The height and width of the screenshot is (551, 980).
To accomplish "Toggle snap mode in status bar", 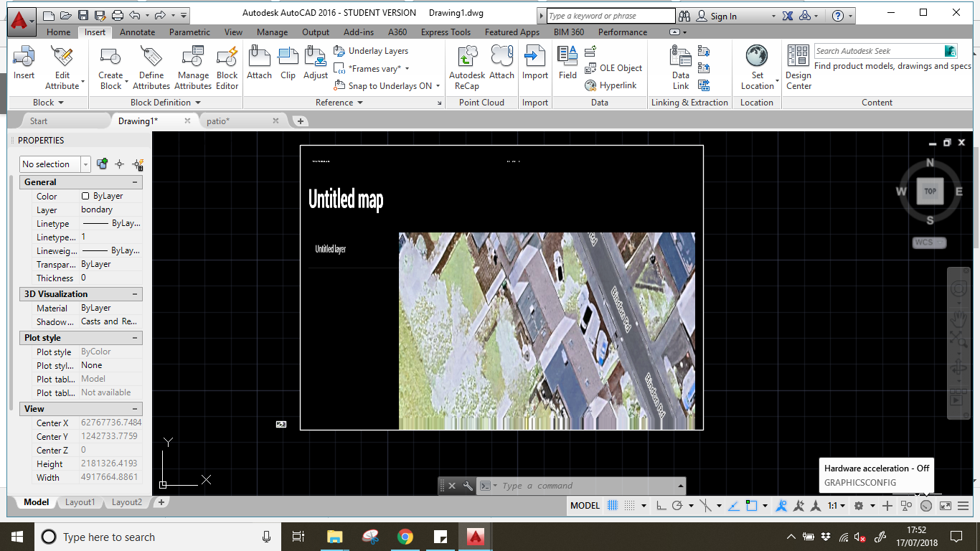I will 629,506.
